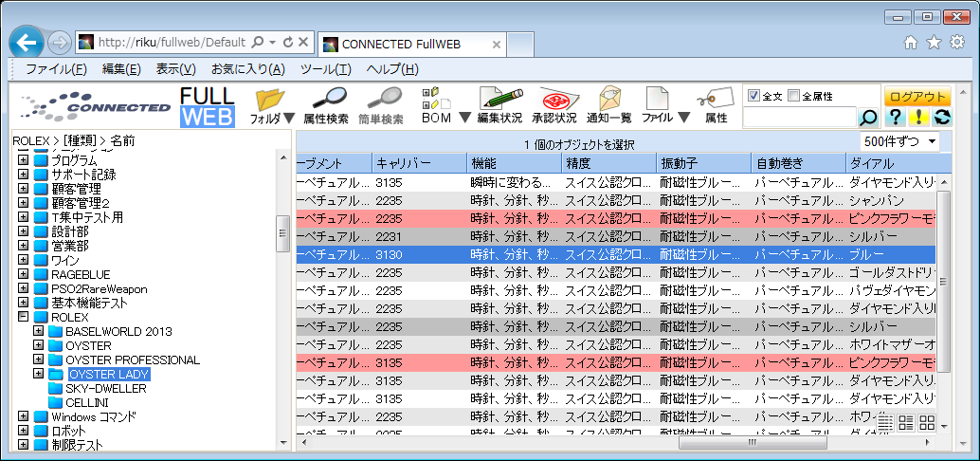Sort by 振動子 column header
Viewport: 980px width, 461px height.
704,163
